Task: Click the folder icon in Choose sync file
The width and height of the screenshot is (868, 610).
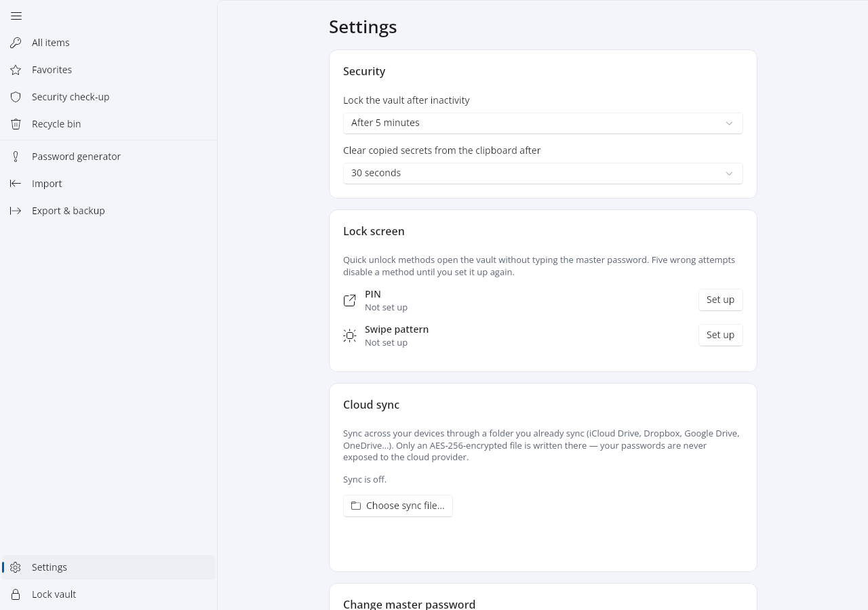Action: pyautogui.click(x=356, y=506)
